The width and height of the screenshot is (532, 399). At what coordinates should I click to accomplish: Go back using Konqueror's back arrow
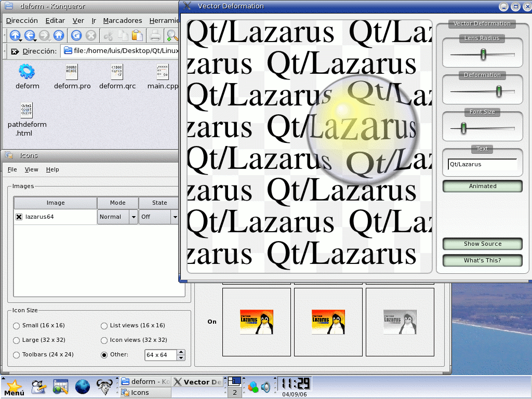click(30, 35)
